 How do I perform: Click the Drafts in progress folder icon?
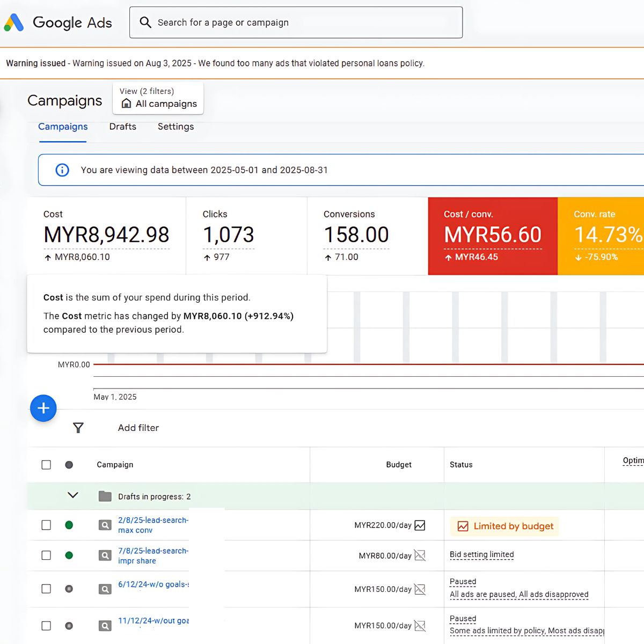tap(105, 496)
